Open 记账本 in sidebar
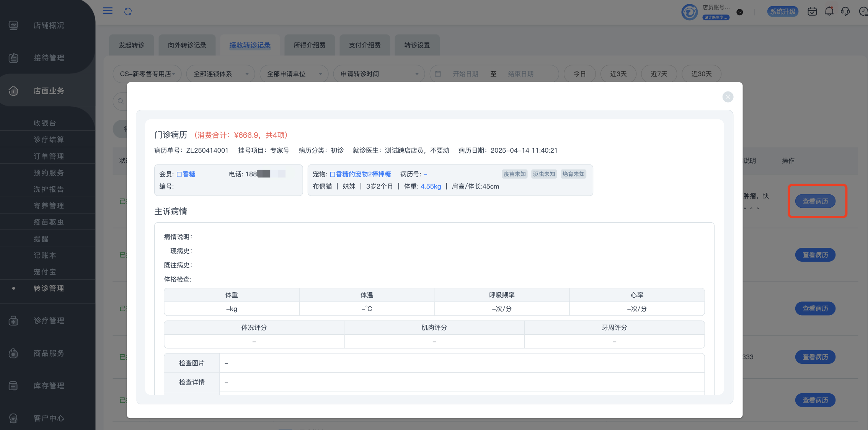Screen dimensions: 868x430 (x=45, y=255)
